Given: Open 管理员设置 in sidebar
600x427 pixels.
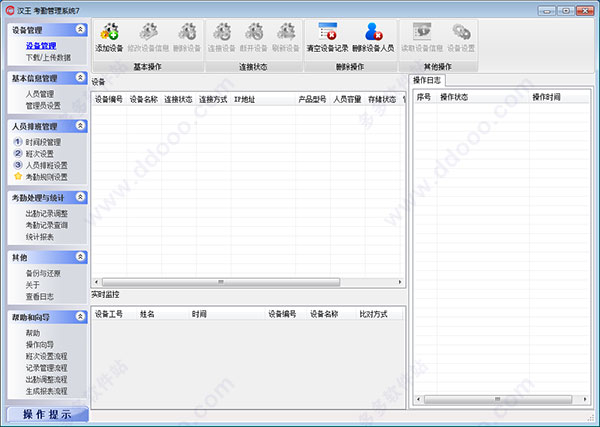Looking at the screenshot, I should pos(43,106).
